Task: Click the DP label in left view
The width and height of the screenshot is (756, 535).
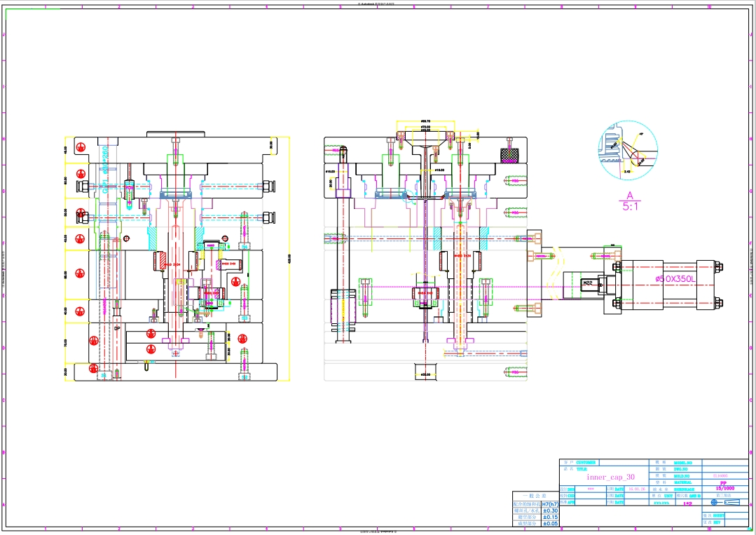Action: (x=117, y=327)
